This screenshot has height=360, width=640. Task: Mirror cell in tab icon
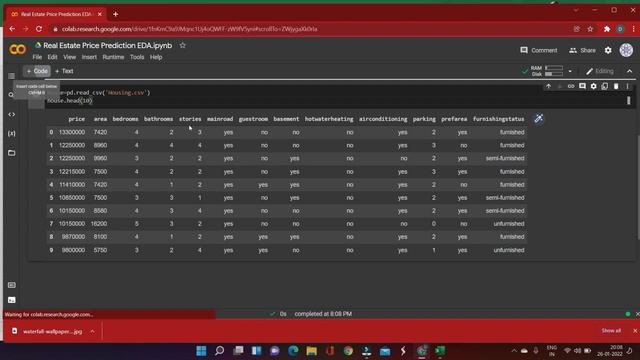[x=604, y=86]
